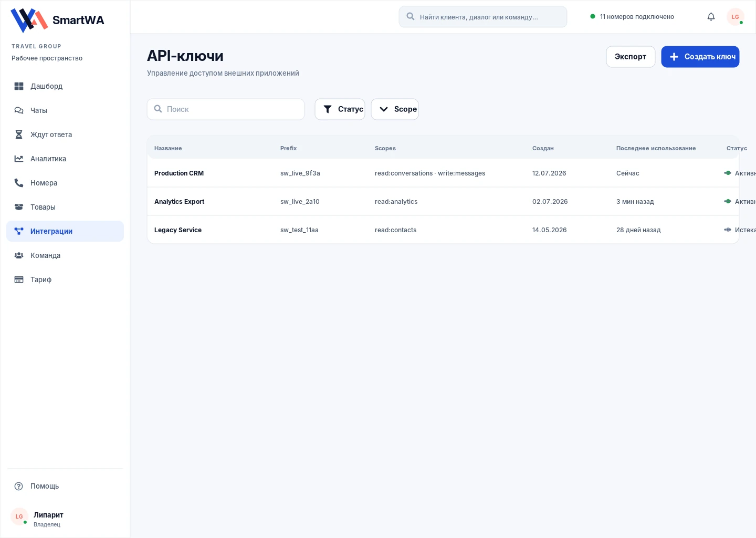Click prefix sw_test_11aa
Screen dimensions: 756x538
(x=299, y=230)
